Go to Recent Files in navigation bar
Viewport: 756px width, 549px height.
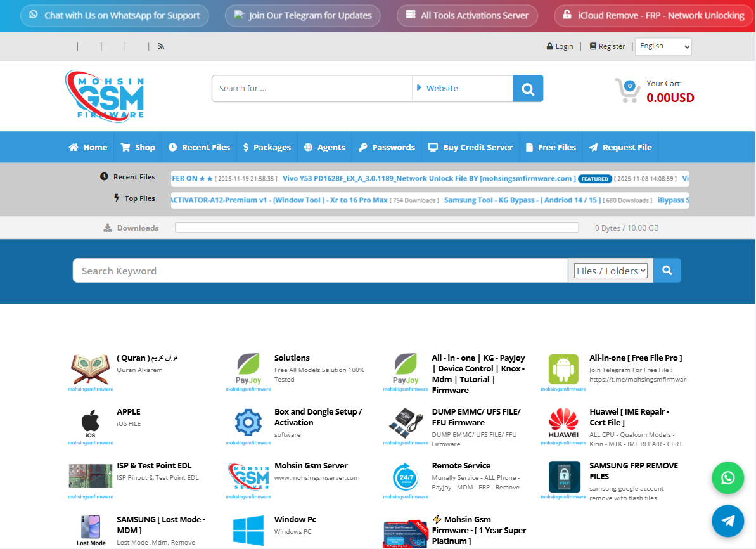click(199, 147)
